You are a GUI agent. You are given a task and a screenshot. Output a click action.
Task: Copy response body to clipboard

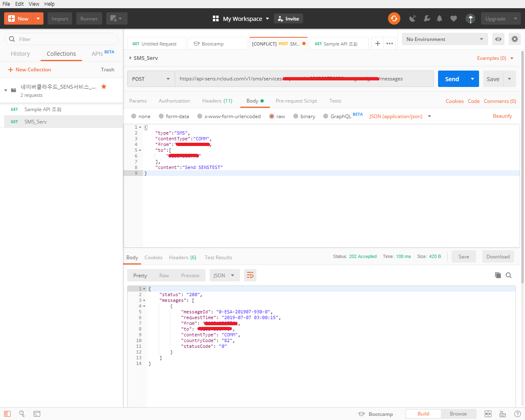point(498,275)
